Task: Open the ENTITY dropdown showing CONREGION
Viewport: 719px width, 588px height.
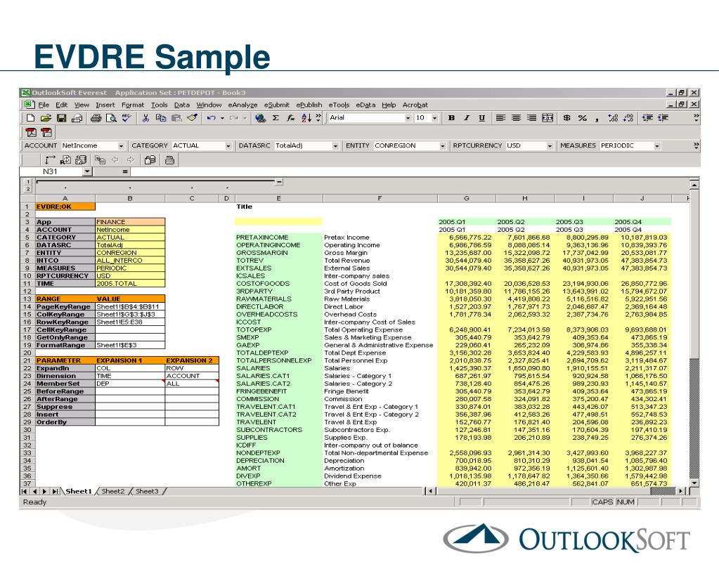Action: coord(443,146)
